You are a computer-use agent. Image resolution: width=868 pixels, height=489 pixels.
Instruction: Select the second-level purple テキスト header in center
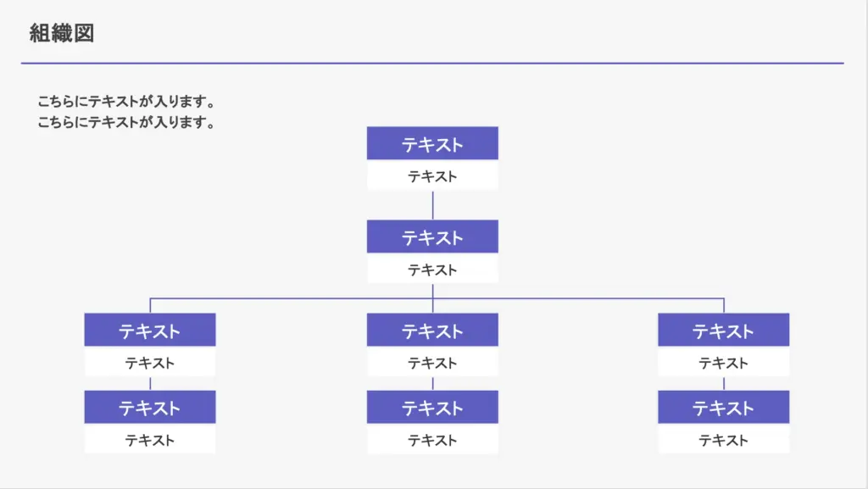[x=432, y=236]
